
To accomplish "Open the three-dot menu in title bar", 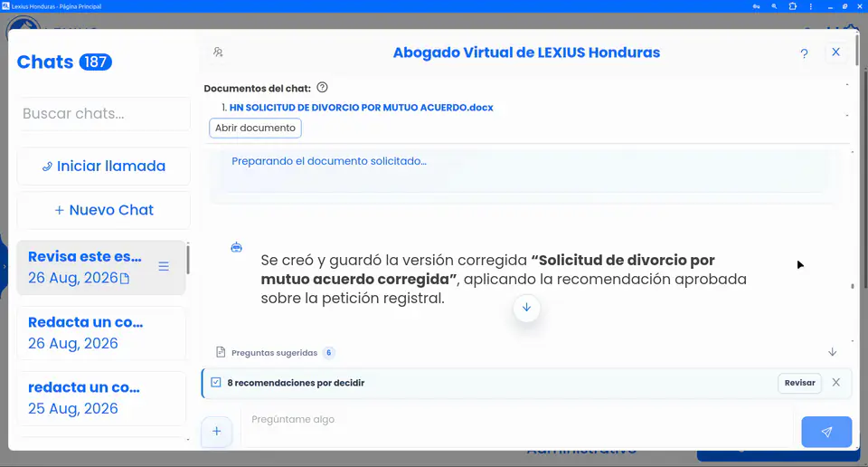I will 810,6.
